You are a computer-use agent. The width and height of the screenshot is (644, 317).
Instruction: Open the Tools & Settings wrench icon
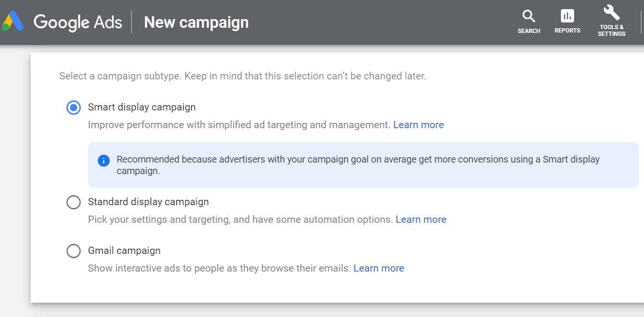click(611, 12)
